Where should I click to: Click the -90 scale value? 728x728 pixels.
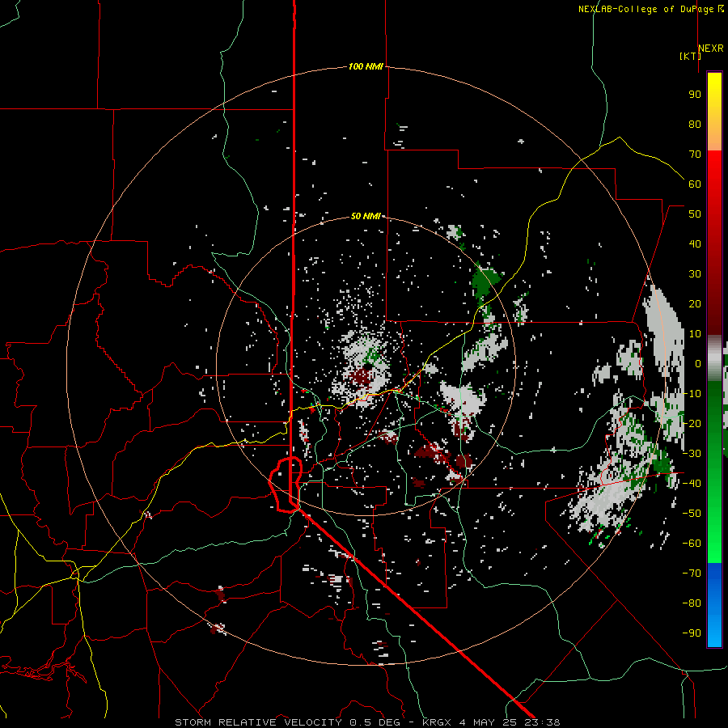click(692, 633)
